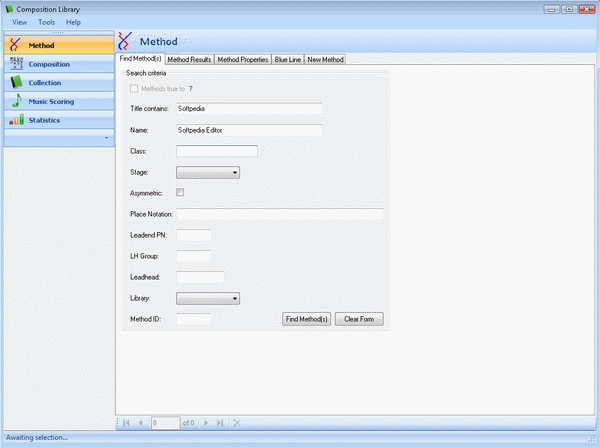The height and width of the screenshot is (447, 600).
Task: Enable the Asymmetric checkbox
Action: (x=180, y=192)
